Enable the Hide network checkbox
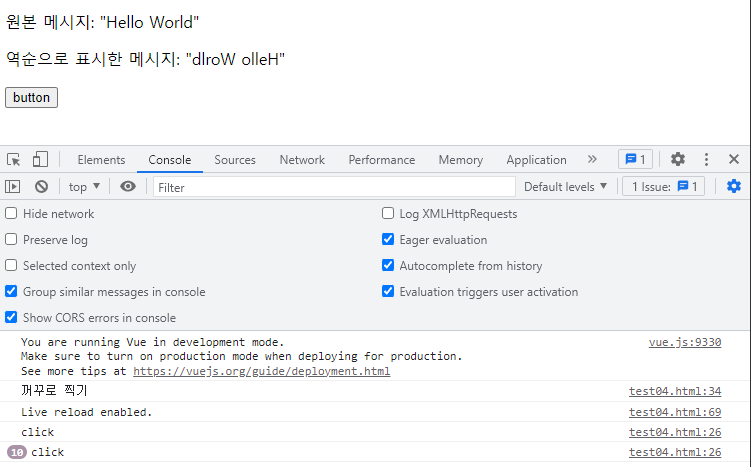The width and height of the screenshot is (751, 467). click(x=11, y=213)
